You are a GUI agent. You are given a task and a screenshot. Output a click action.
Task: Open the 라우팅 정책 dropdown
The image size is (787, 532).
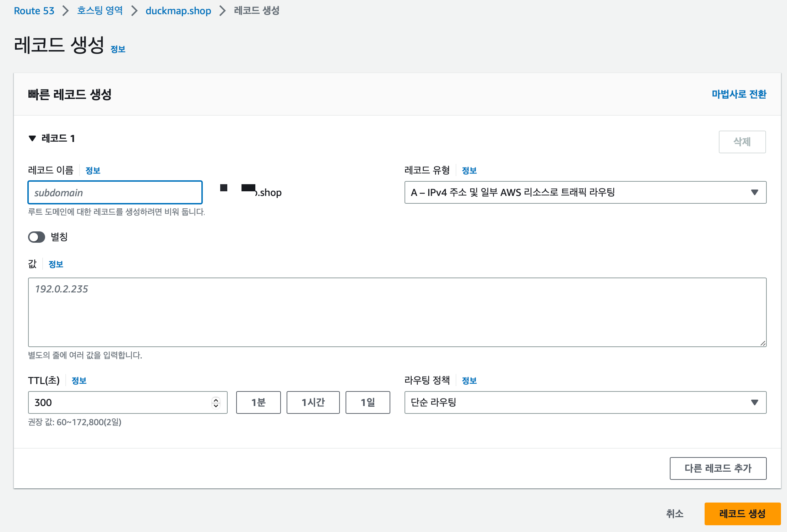click(585, 402)
